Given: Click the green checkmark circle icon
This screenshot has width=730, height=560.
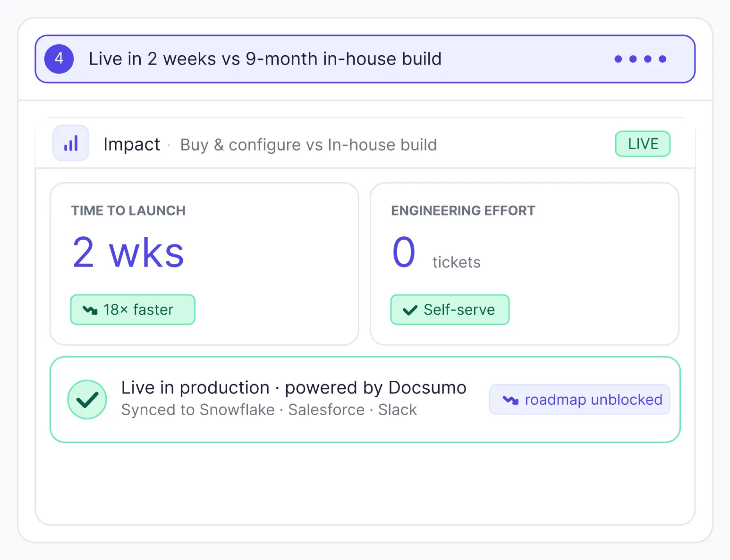Looking at the screenshot, I should pos(87,400).
